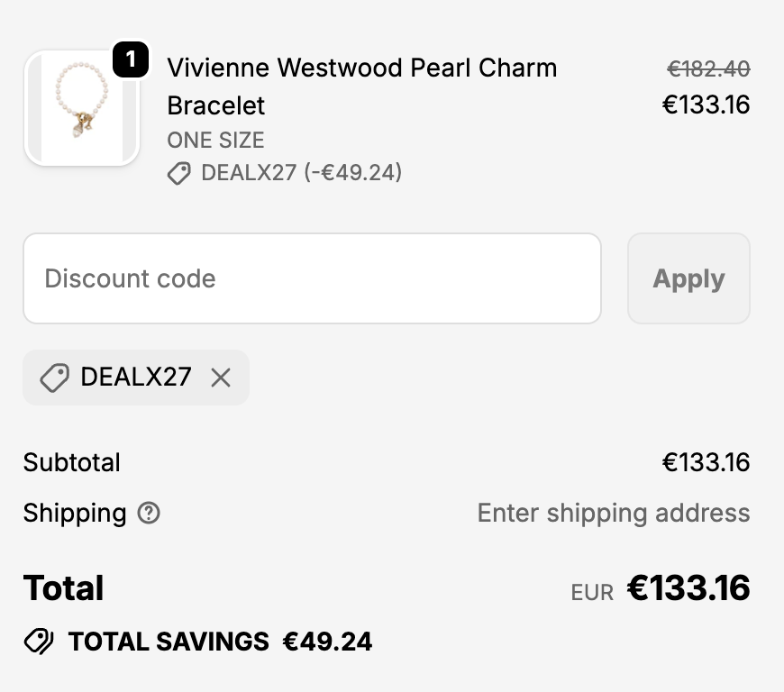
Task: Click the EUR currency label
Action: pyautogui.click(x=592, y=592)
